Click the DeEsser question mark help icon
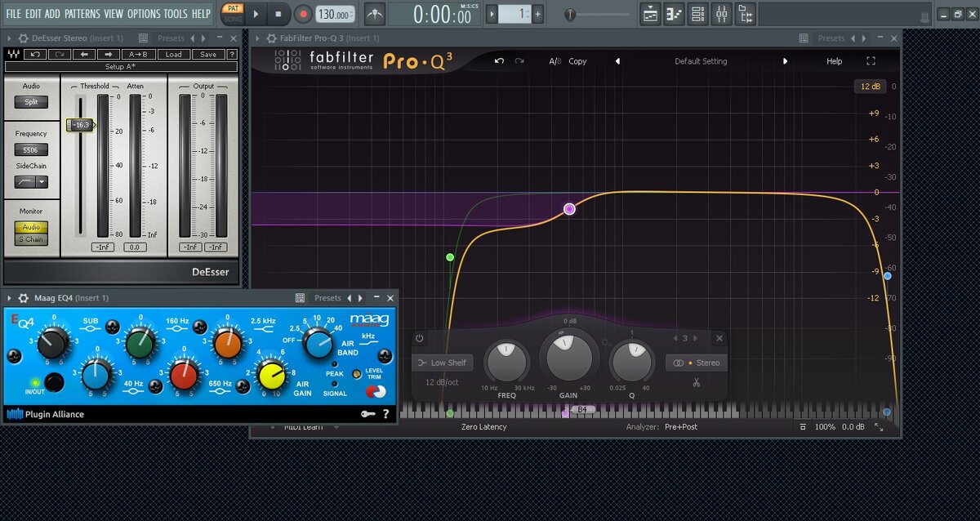 [230, 54]
